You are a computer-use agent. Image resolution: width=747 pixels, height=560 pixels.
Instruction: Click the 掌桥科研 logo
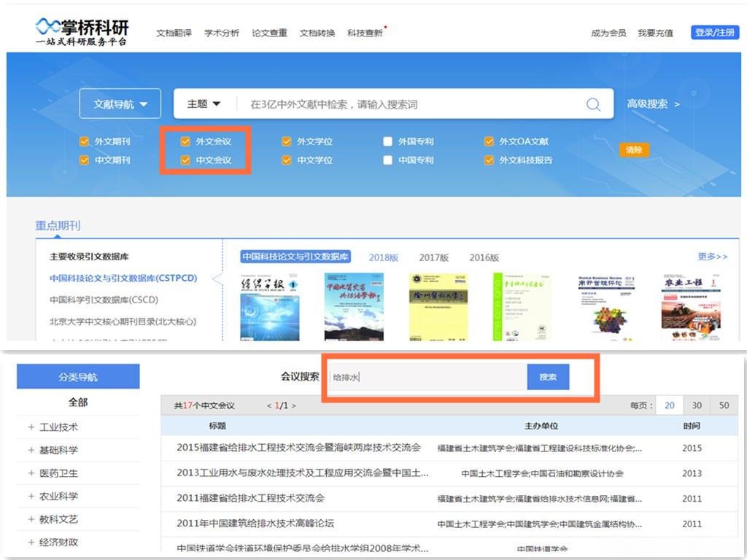pos(82,32)
